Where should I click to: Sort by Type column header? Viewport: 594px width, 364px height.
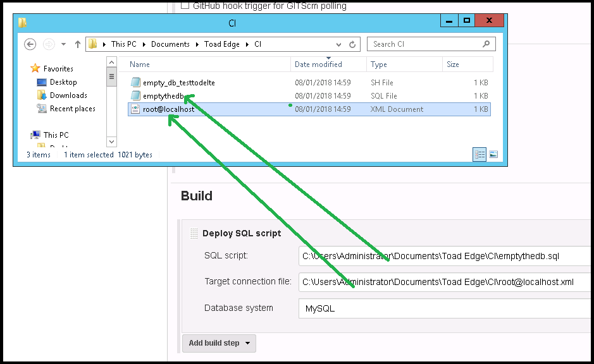coord(404,64)
